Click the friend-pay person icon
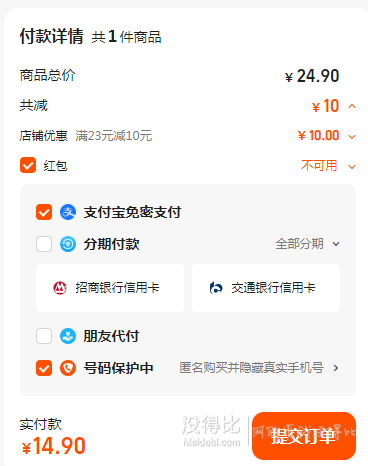The height and width of the screenshot is (466, 368). 68,336
